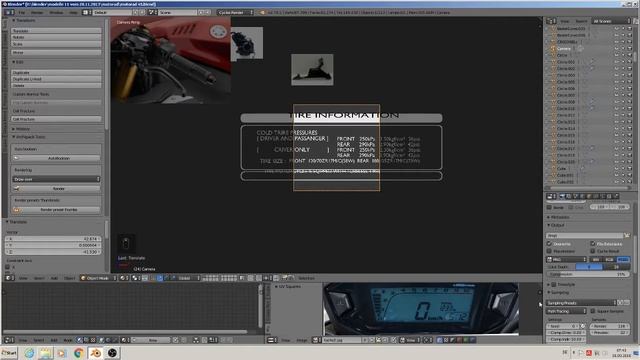The height and width of the screenshot is (360, 640).
Task: Click the scene browse icon beside Scene field
Action: (152, 12)
